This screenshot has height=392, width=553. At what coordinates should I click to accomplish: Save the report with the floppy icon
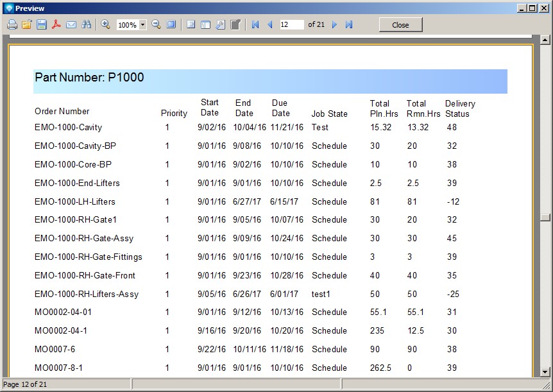click(x=42, y=24)
